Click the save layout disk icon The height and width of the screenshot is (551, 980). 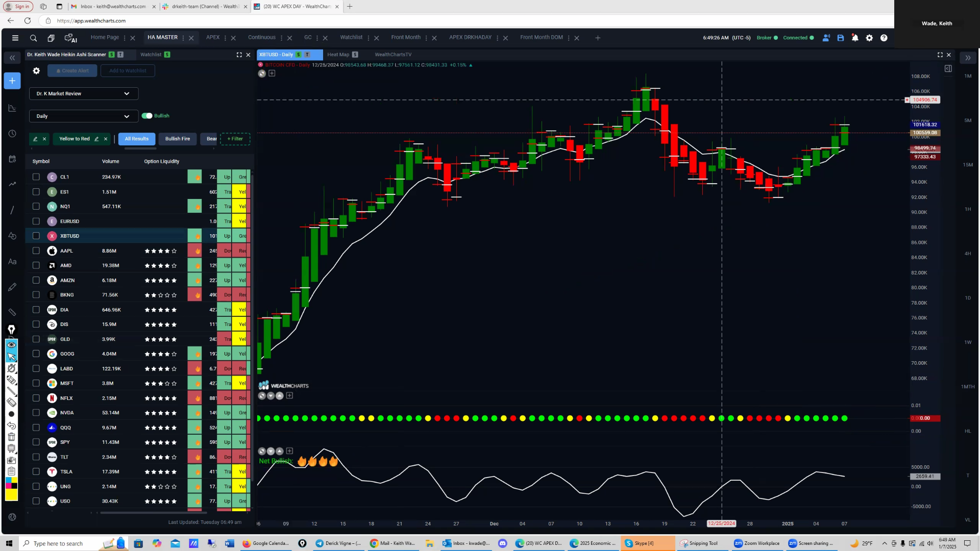pyautogui.click(x=840, y=38)
